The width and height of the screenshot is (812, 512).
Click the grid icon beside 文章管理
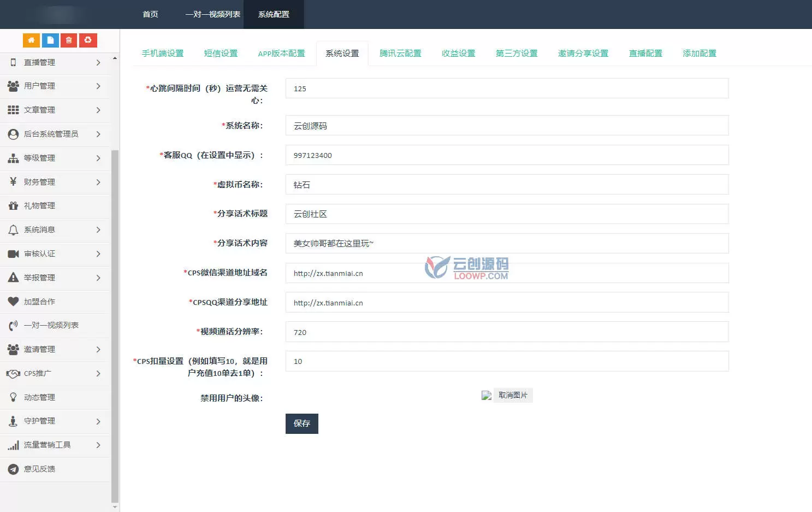pos(13,110)
